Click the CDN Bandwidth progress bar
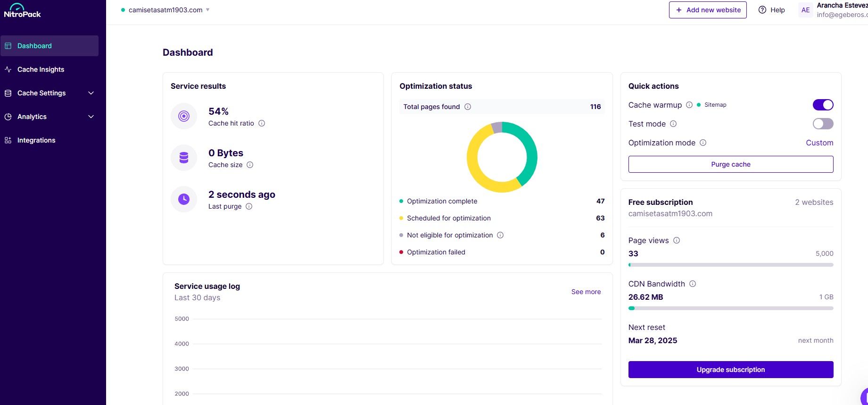 pos(731,308)
